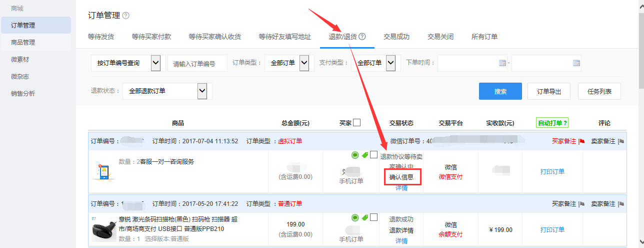Open calendar picker for order start date
This screenshot has height=248, width=644.
coord(502,63)
